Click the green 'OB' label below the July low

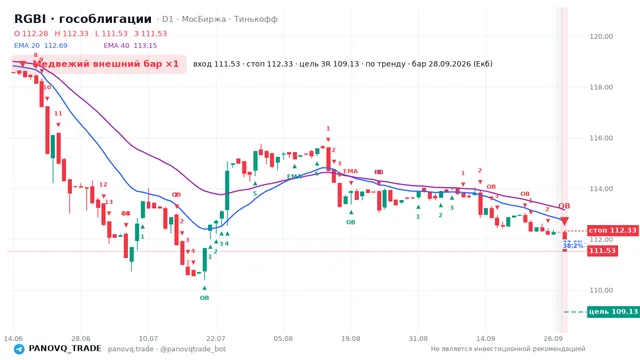(204, 298)
